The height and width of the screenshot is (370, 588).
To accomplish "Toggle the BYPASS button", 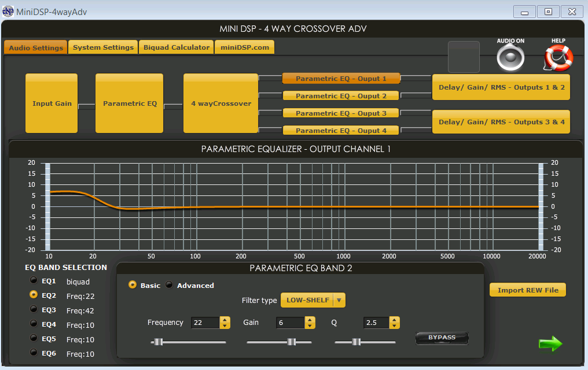I will tap(442, 338).
